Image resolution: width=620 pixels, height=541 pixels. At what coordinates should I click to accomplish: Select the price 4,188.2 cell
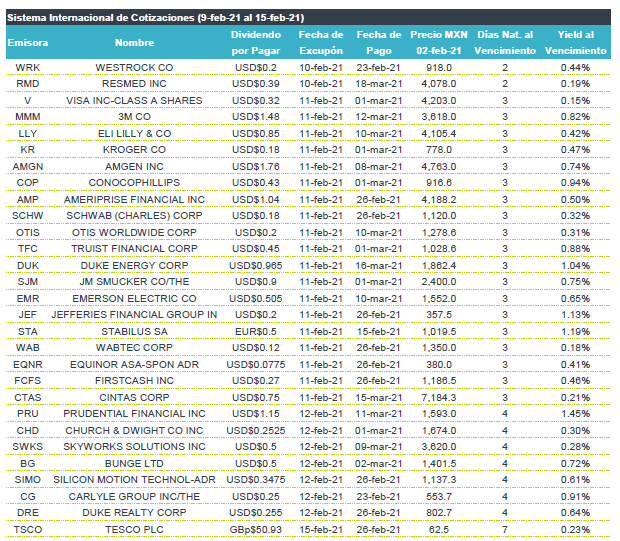[439, 200]
